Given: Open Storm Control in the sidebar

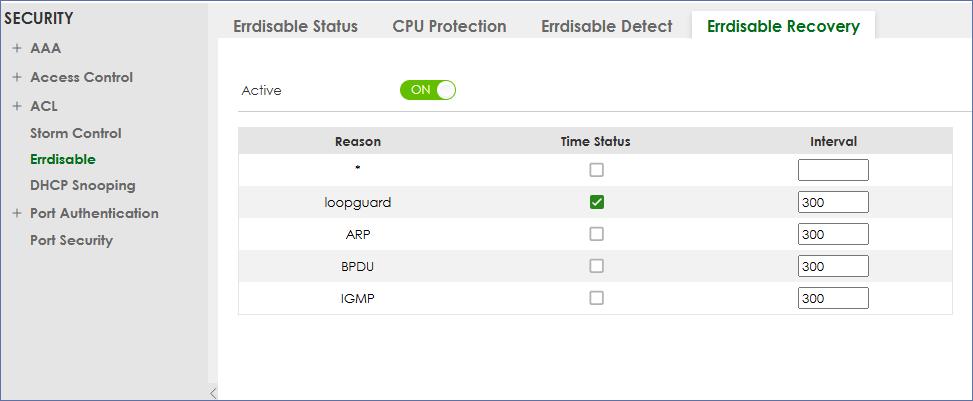Looking at the screenshot, I should point(76,133).
